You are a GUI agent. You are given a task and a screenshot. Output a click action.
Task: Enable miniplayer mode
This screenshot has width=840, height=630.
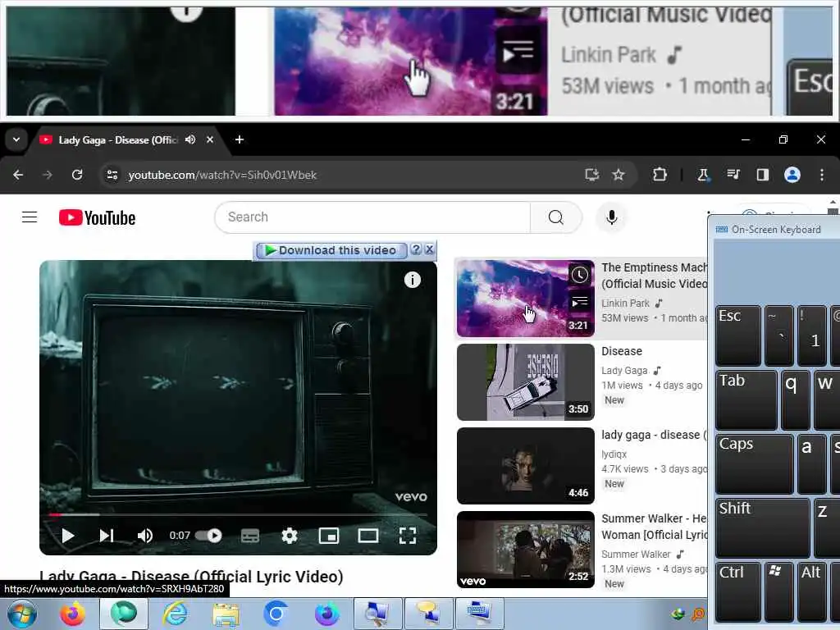pyautogui.click(x=328, y=535)
